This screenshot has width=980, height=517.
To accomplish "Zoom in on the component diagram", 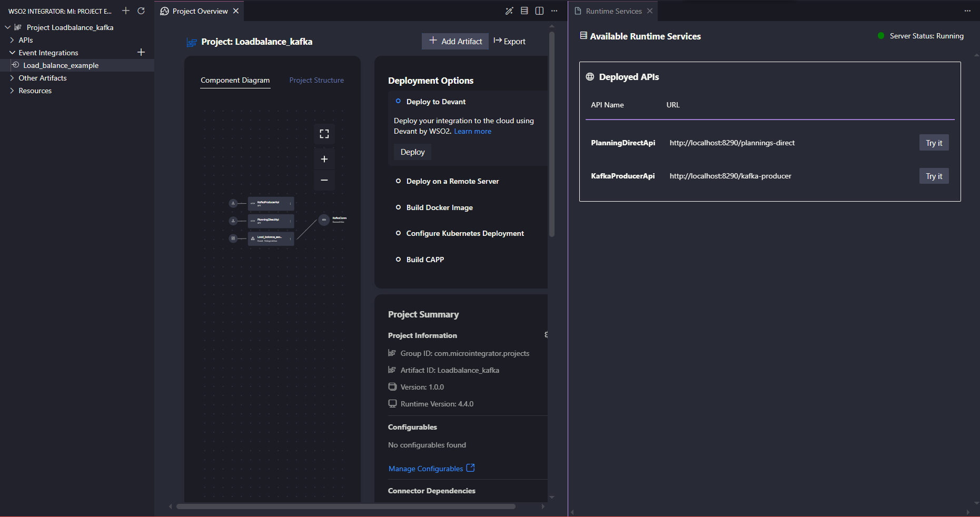I will (x=324, y=159).
